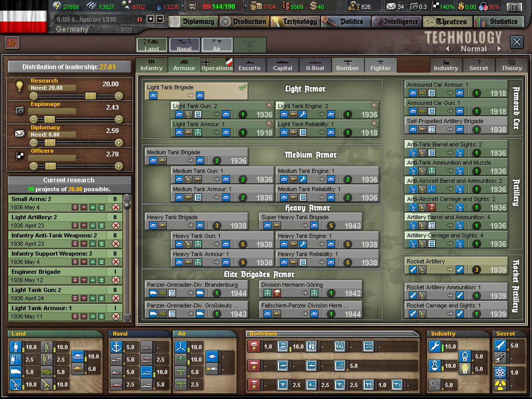Switch to the Operations tech tab
532x399 pixels.
tap(217, 65)
